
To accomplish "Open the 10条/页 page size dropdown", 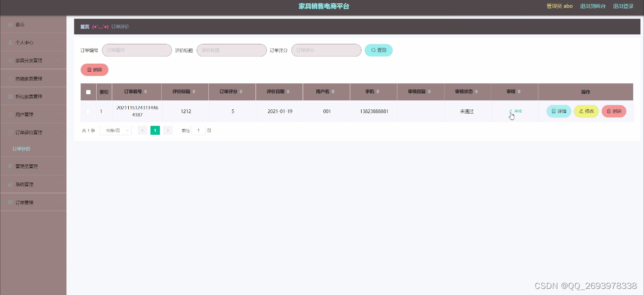I will pyautogui.click(x=116, y=131).
